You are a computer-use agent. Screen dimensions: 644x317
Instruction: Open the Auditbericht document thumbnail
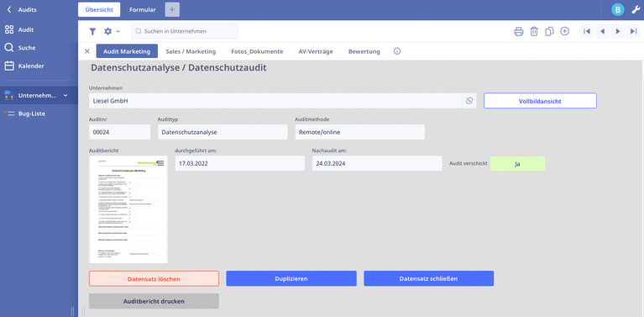coord(128,209)
